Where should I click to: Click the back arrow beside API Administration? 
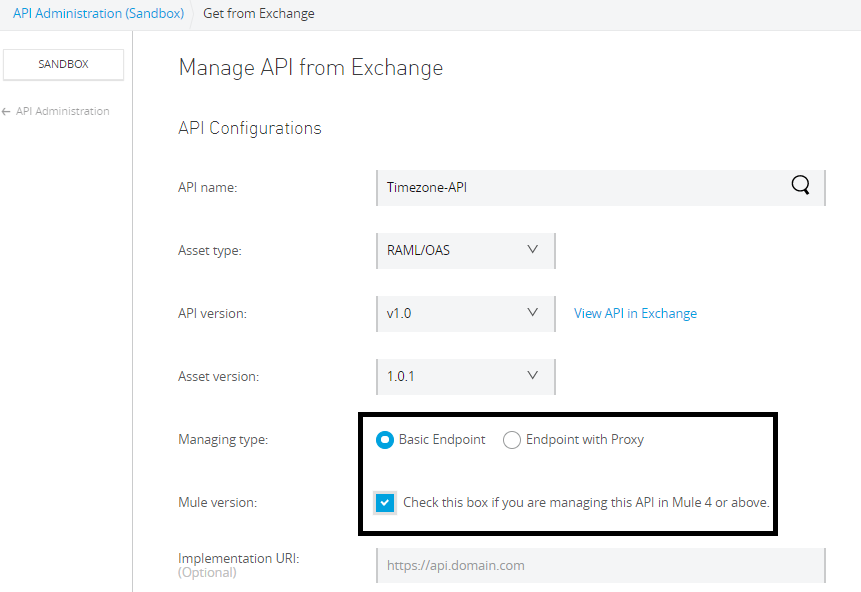(x=7, y=111)
